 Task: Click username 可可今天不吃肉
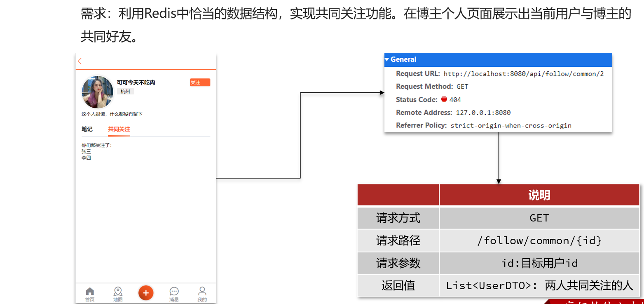136,82
